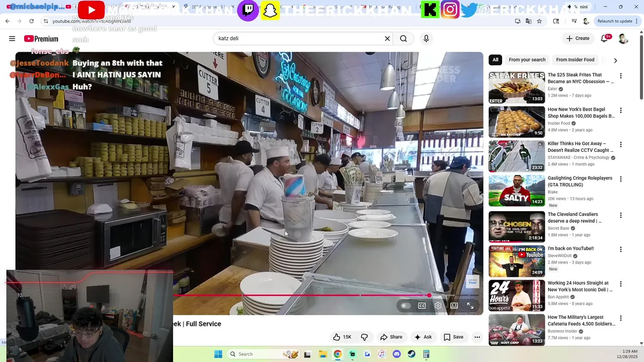Open 'I'm back on YouTube!!' video title
The height and width of the screenshot is (362, 644).
(x=571, y=248)
